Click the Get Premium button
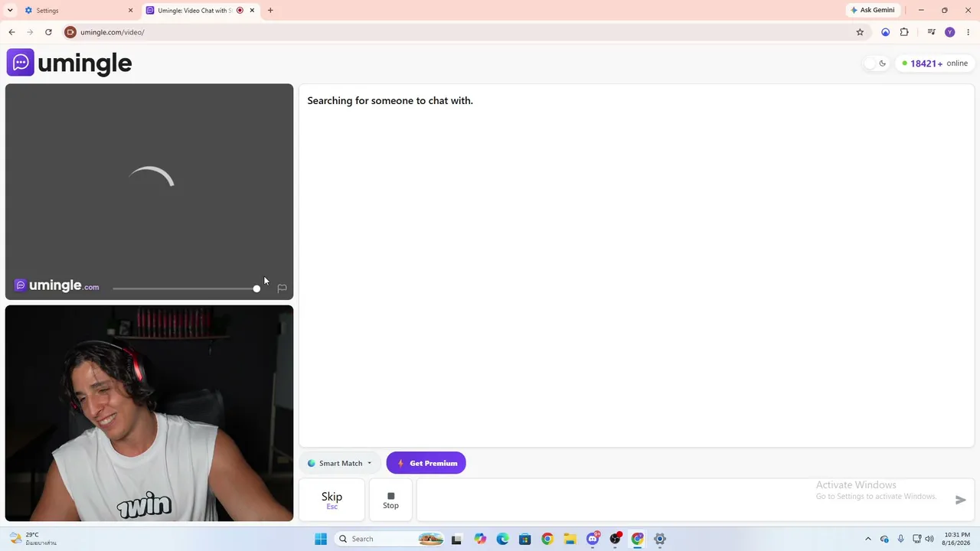Viewport: 980px width, 551px height. pyautogui.click(x=426, y=463)
